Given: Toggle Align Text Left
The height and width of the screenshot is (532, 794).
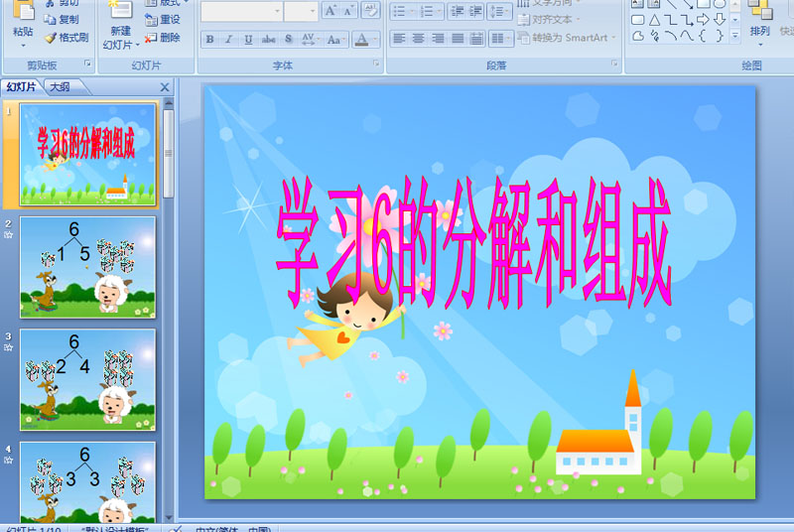Looking at the screenshot, I should [400, 39].
